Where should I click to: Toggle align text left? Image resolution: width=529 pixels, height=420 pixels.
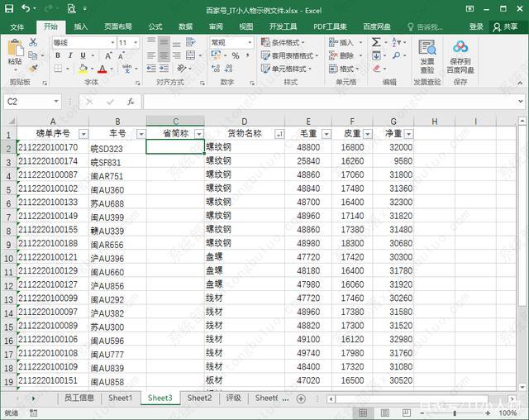(151, 55)
